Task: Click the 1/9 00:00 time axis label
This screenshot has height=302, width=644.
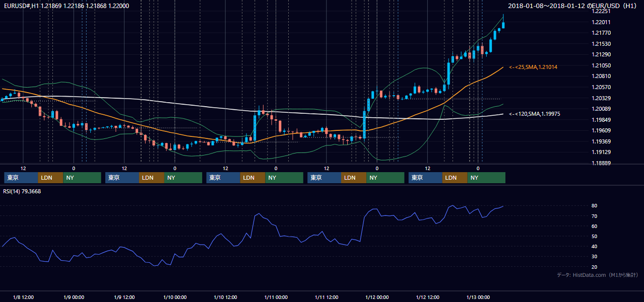Action: point(74,297)
